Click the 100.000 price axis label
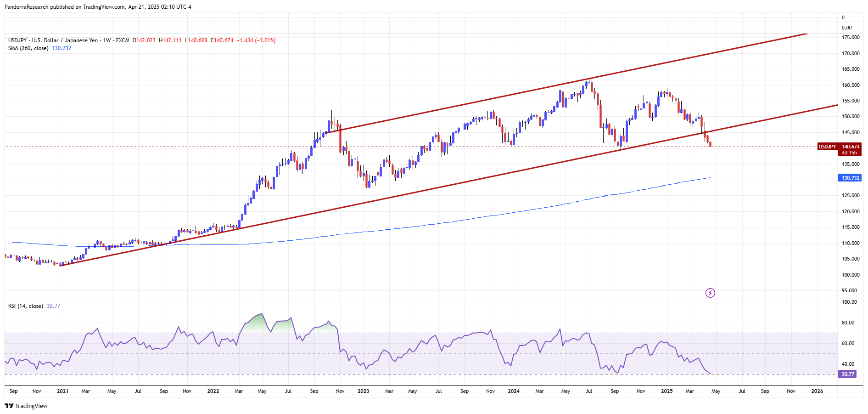This screenshot has width=868, height=414. 851,275
